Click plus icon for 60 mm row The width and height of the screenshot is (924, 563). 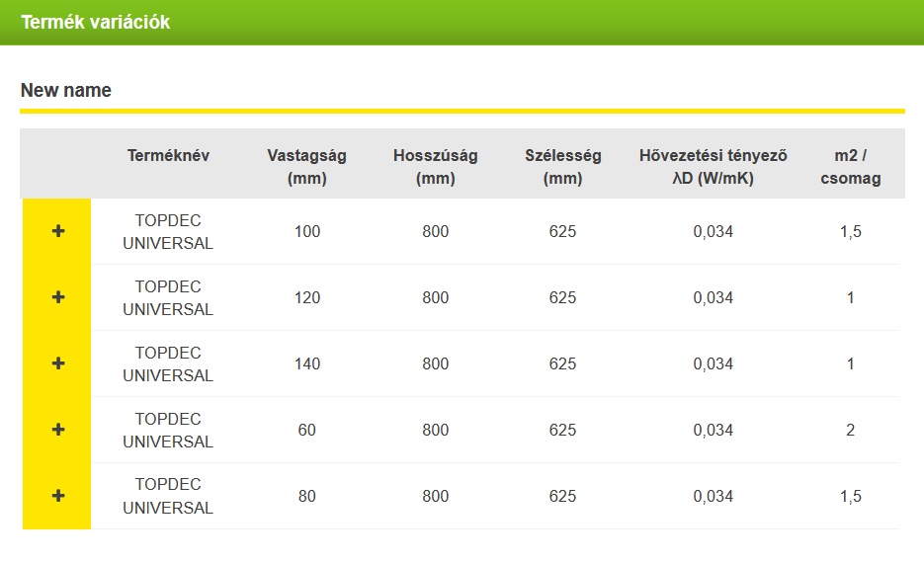click(x=57, y=430)
